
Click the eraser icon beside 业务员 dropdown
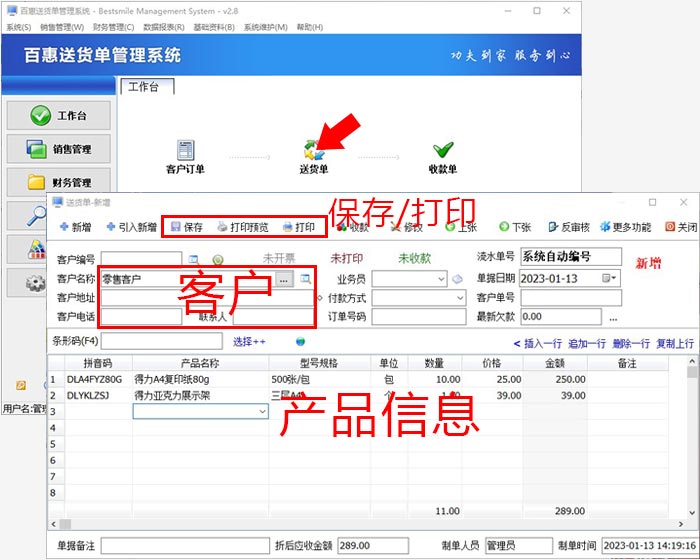[457, 279]
